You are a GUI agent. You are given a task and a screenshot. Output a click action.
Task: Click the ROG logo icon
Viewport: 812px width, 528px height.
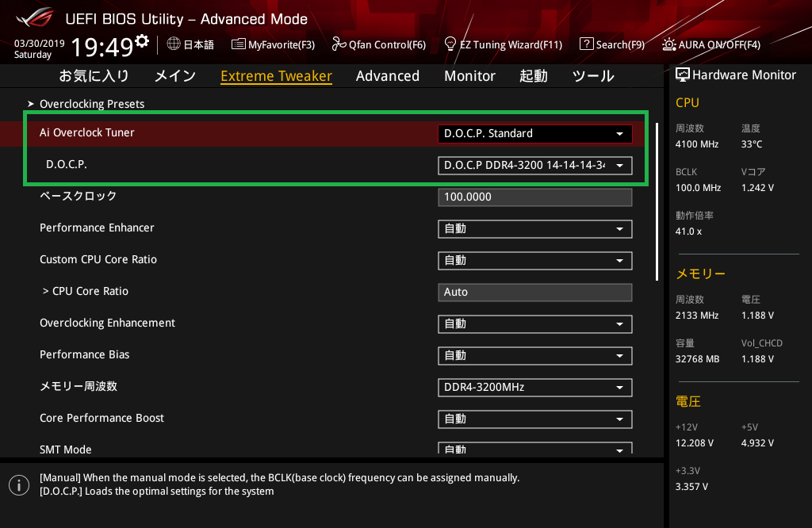coord(35,17)
